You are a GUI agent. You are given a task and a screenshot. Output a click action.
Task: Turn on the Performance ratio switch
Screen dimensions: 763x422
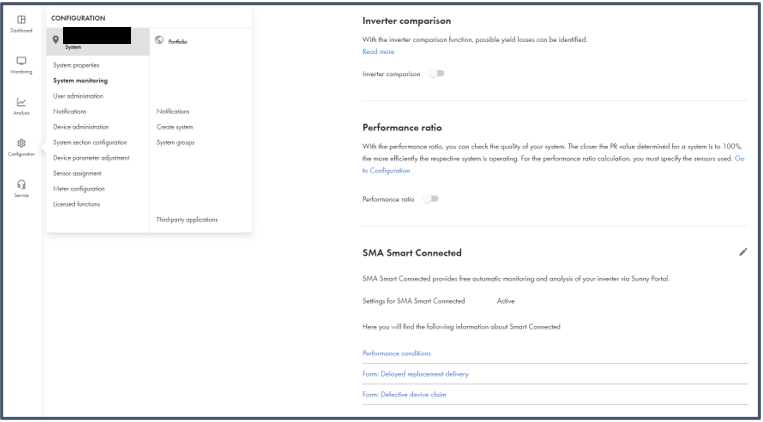431,199
